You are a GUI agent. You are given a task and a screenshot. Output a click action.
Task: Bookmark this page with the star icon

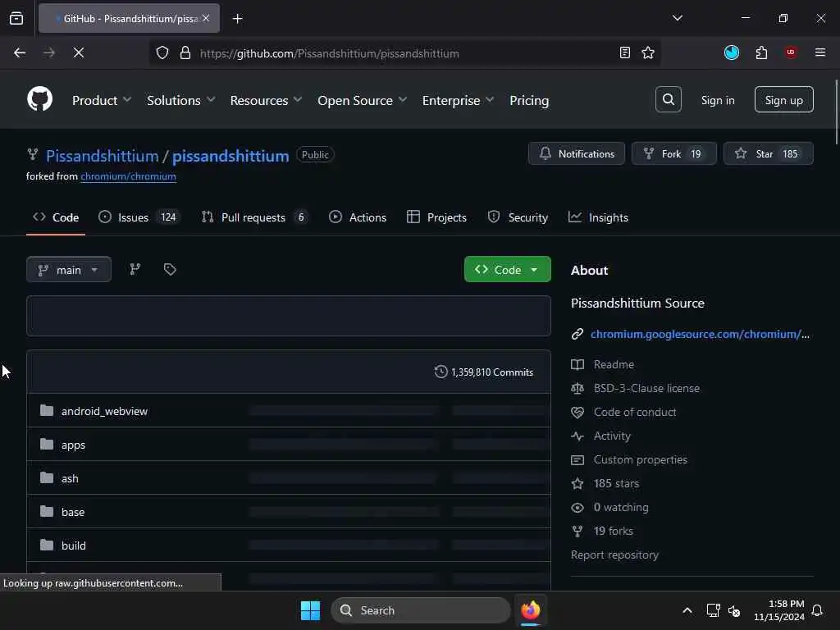[648, 53]
